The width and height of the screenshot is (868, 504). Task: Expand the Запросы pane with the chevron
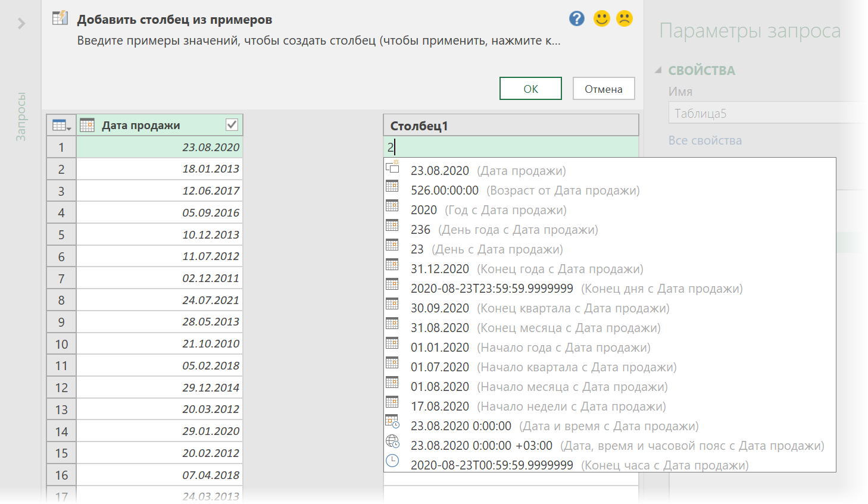pos(21,23)
